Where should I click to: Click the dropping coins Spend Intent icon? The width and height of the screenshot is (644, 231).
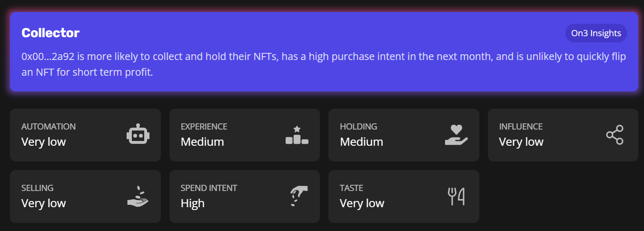pyautogui.click(x=298, y=196)
